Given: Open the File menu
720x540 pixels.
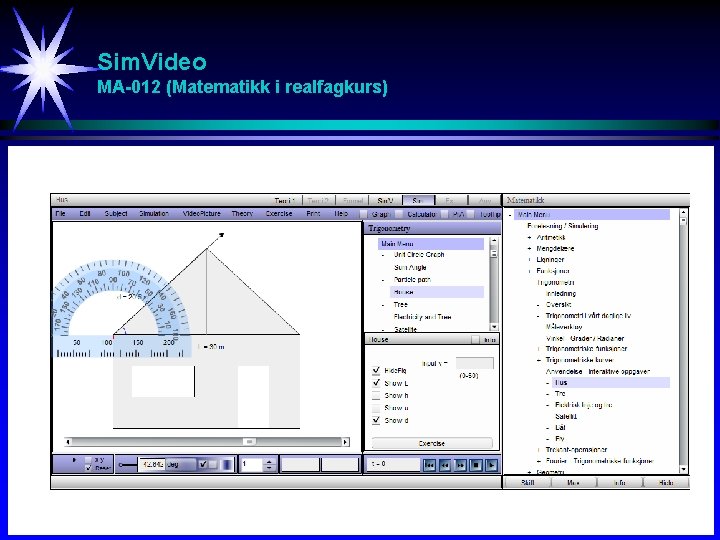Looking at the screenshot, I should 60,214.
